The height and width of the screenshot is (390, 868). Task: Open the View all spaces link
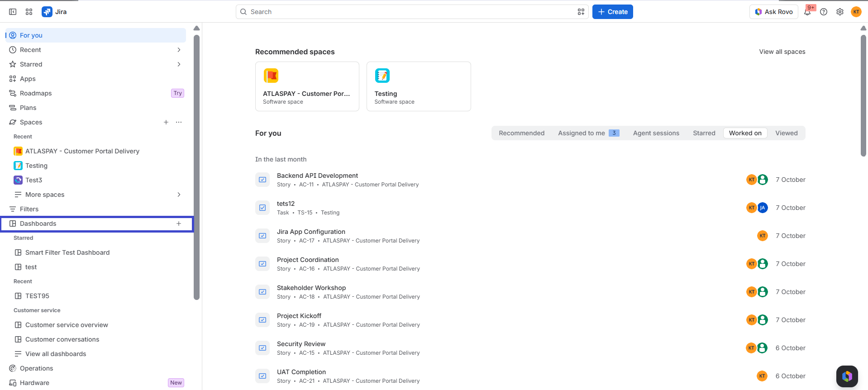782,52
